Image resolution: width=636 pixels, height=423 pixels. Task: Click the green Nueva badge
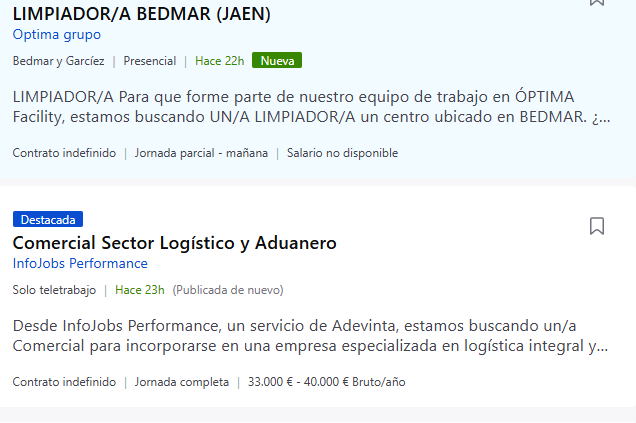pyautogui.click(x=277, y=61)
